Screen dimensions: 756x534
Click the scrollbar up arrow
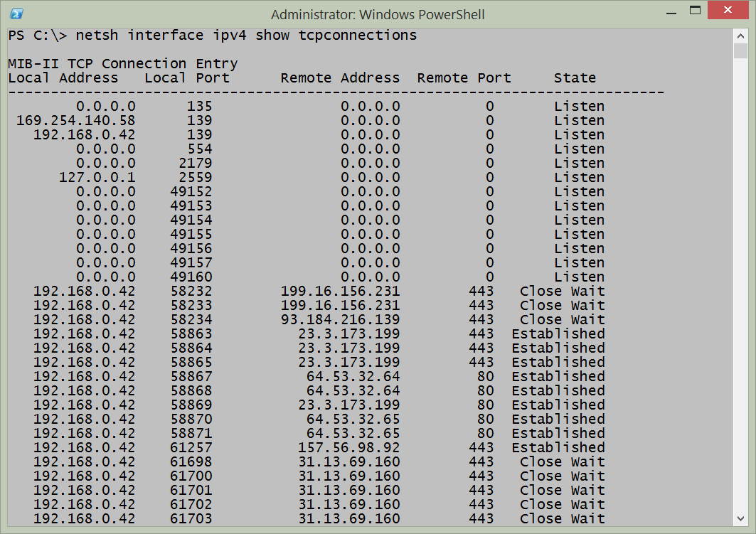pyautogui.click(x=740, y=35)
